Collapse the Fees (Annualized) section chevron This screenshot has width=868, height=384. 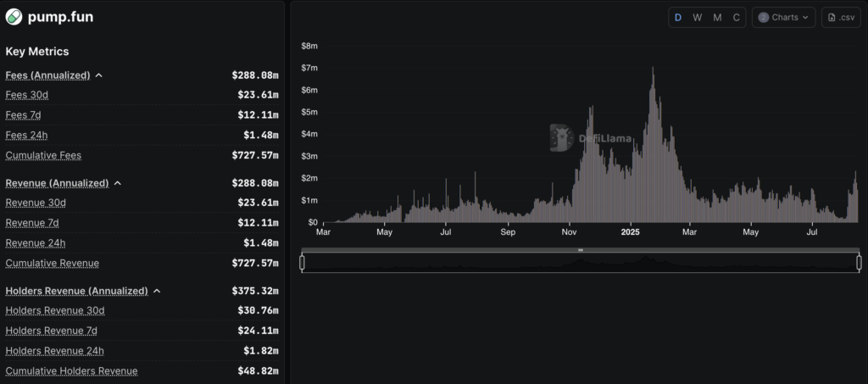99,75
